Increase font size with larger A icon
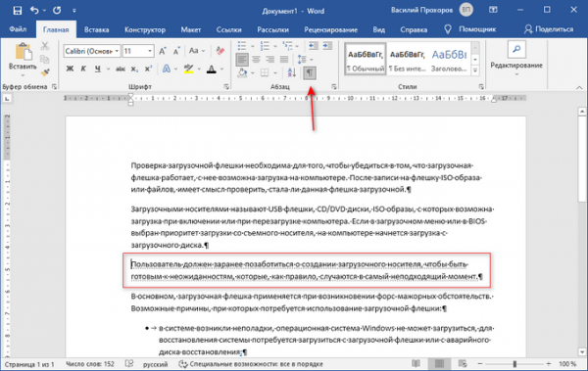Screen dimensions: 588x371 (163, 51)
